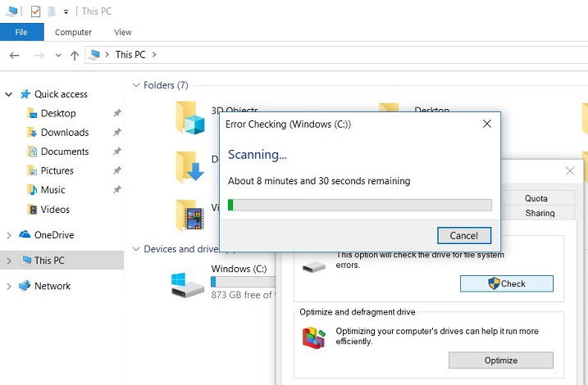Click the pin icon next to Documents
The height and width of the screenshot is (385, 588).
[x=117, y=151]
